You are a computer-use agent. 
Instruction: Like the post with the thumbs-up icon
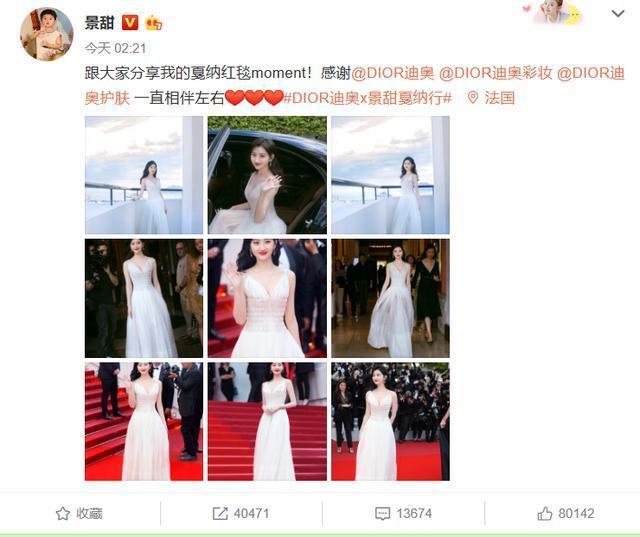tap(545, 513)
